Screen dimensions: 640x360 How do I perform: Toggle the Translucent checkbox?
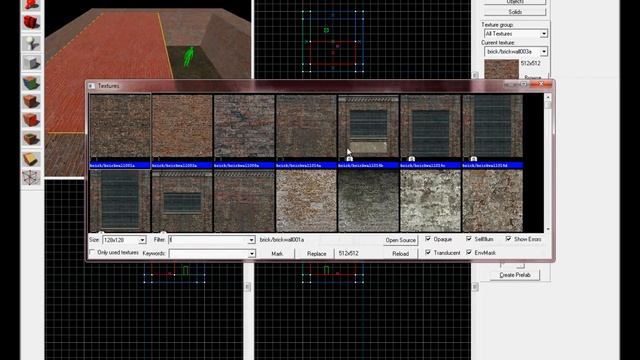pos(428,253)
